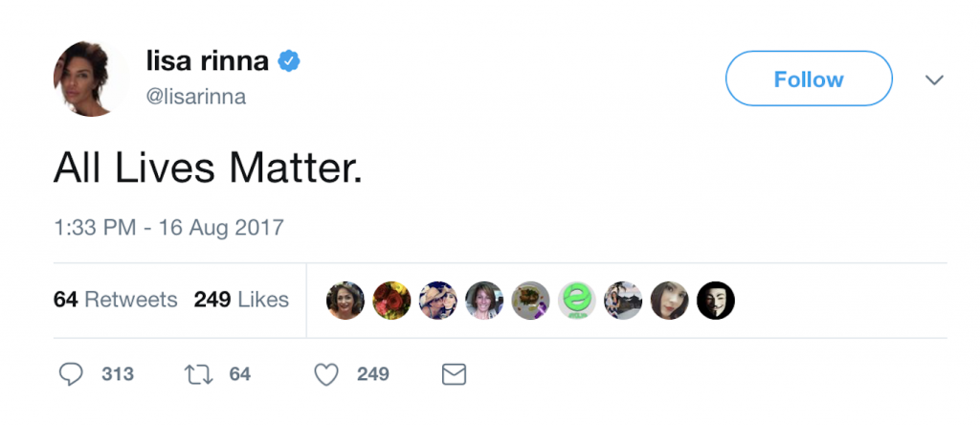Screen dimensions: 980x426
Task: Click the blue verified badge
Action: point(289,62)
